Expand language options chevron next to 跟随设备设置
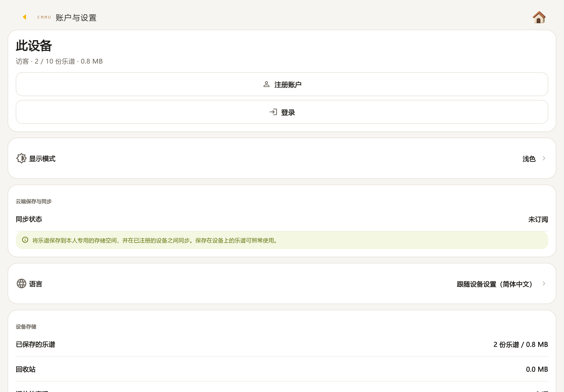This screenshot has width=564, height=392. tap(544, 284)
